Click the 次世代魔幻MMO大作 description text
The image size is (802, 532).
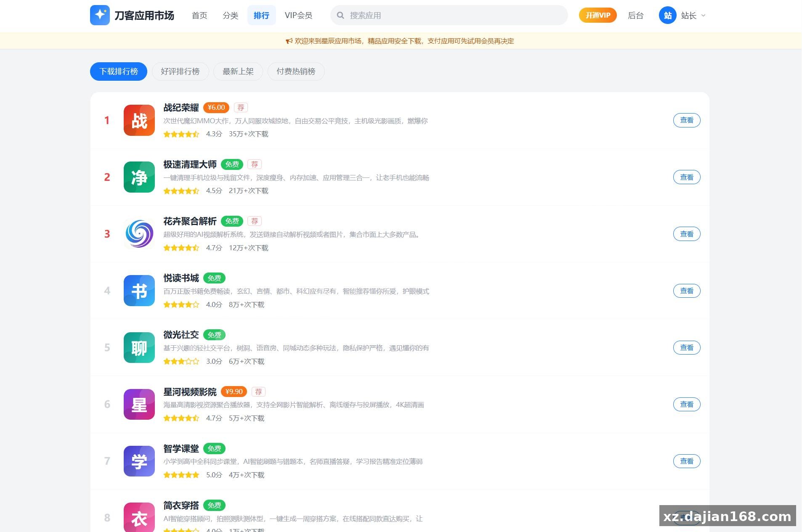(295, 121)
